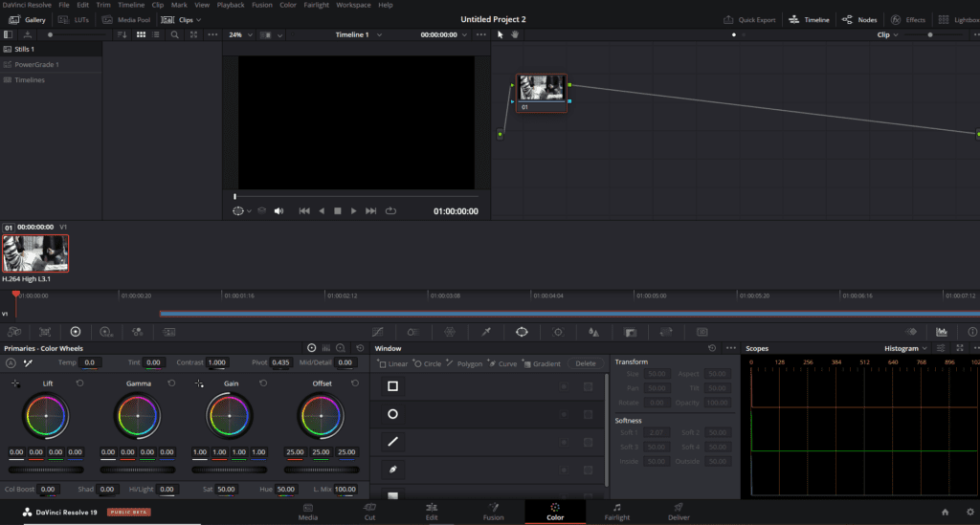Open the Camera Raw palette

[x=13, y=332]
